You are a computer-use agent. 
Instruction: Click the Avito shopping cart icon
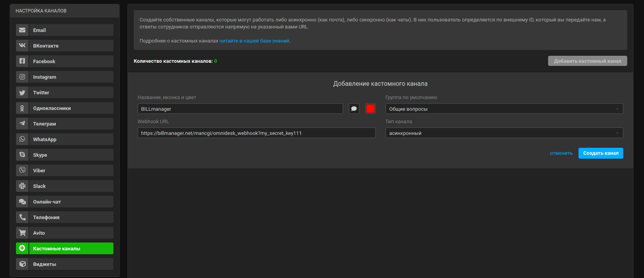pyautogui.click(x=22, y=233)
